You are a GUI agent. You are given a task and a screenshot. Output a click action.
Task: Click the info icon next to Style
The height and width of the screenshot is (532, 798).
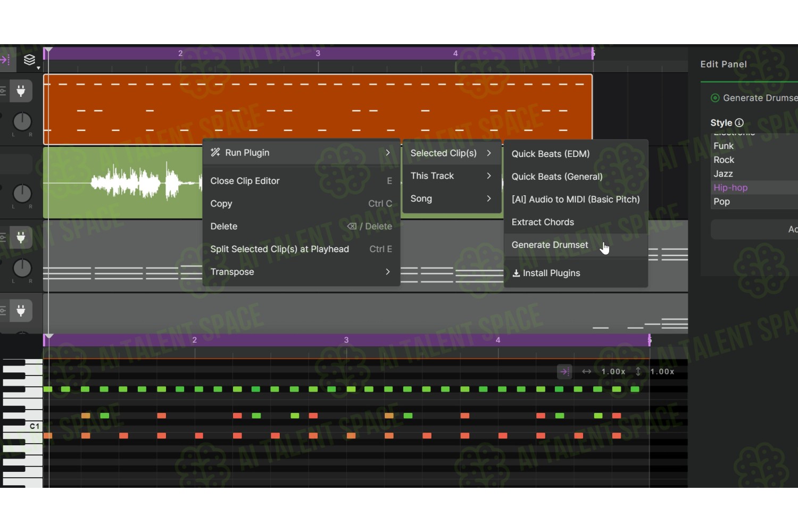739,123
